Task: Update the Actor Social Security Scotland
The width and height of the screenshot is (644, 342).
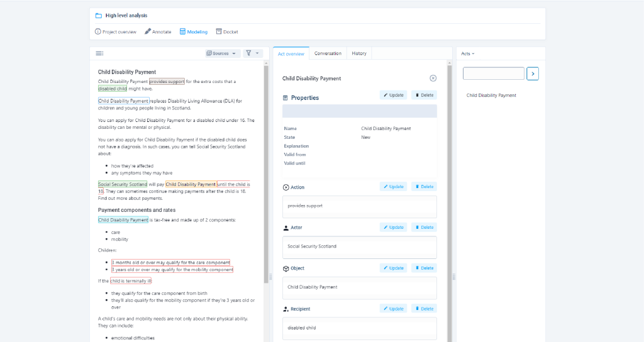Action: [x=394, y=228]
